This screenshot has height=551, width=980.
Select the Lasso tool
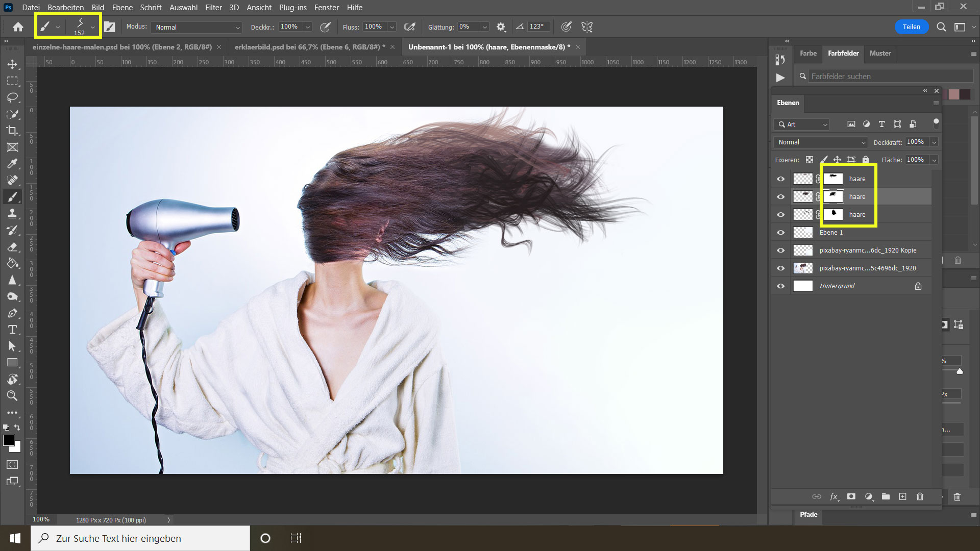click(x=12, y=97)
